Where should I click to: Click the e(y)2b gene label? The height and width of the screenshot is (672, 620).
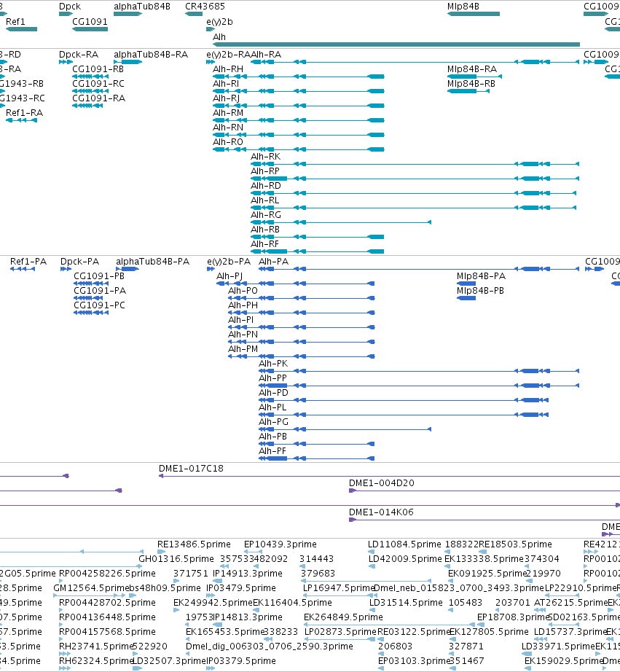pyautogui.click(x=219, y=22)
